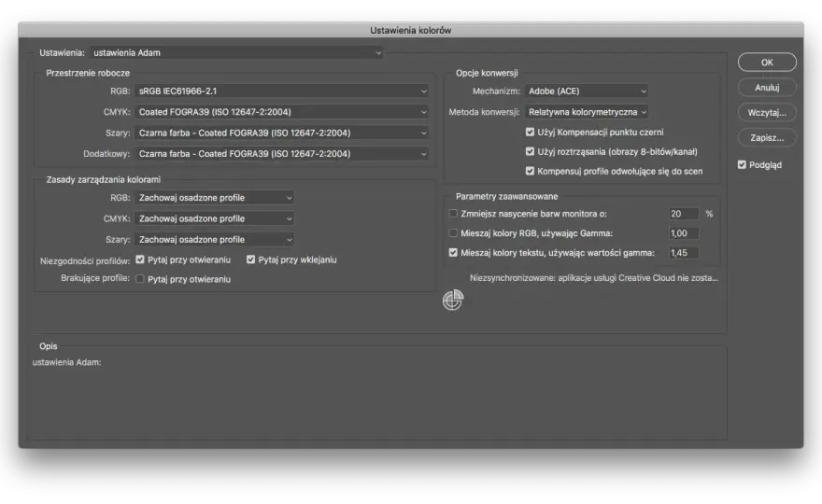The width and height of the screenshot is (822, 504).
Task: Enable Pytaj przy otwieraniu for Brakujące profile
Action: [x=140, y=279]
